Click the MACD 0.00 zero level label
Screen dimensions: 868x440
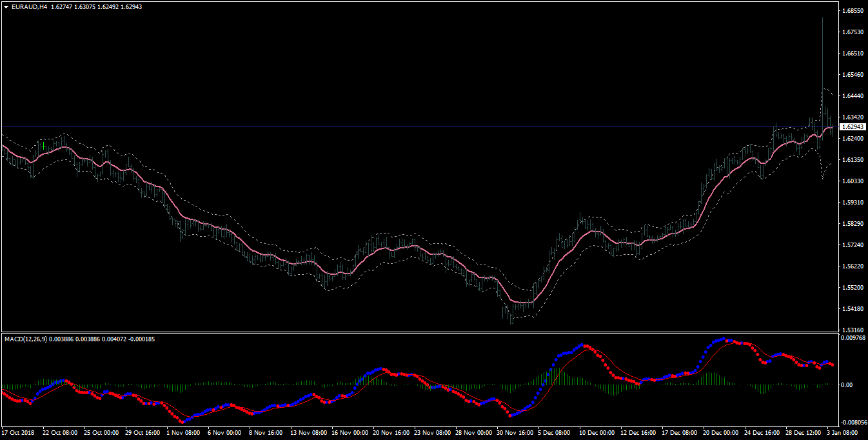coord(847,385)
